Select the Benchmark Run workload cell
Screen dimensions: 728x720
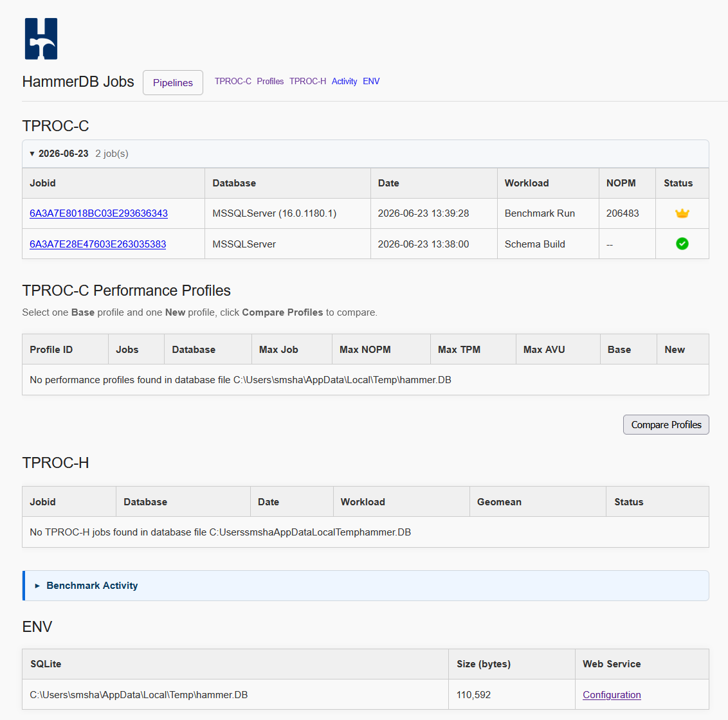[x=549, y=213]
